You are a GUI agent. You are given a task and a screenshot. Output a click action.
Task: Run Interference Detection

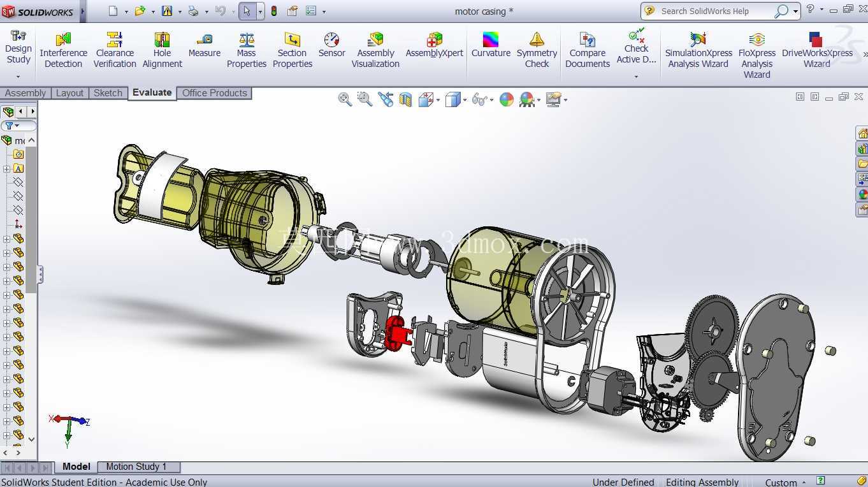[x=63, y=50]
